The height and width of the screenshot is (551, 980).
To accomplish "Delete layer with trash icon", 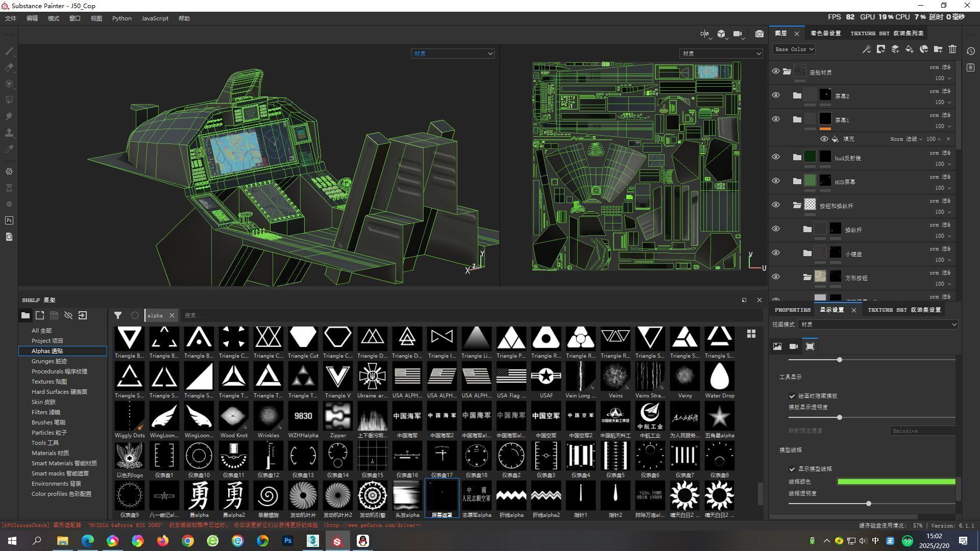I will (952, 49).
